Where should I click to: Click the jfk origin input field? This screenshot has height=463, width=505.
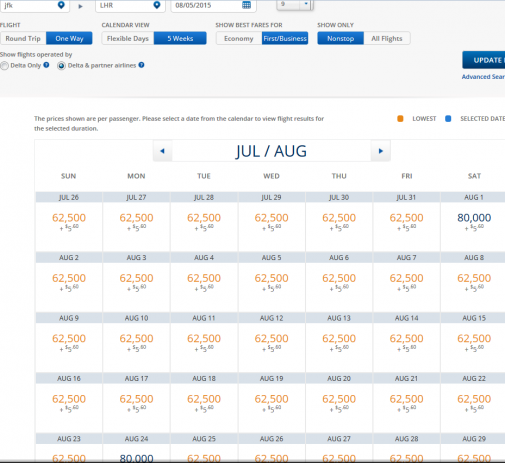tap(35, 6)
